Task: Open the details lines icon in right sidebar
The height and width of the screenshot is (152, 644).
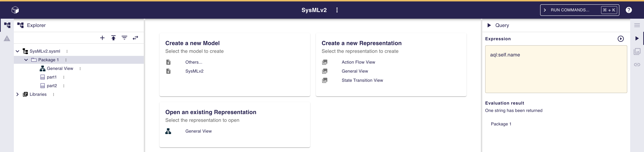Action: [x=637, y=25]
